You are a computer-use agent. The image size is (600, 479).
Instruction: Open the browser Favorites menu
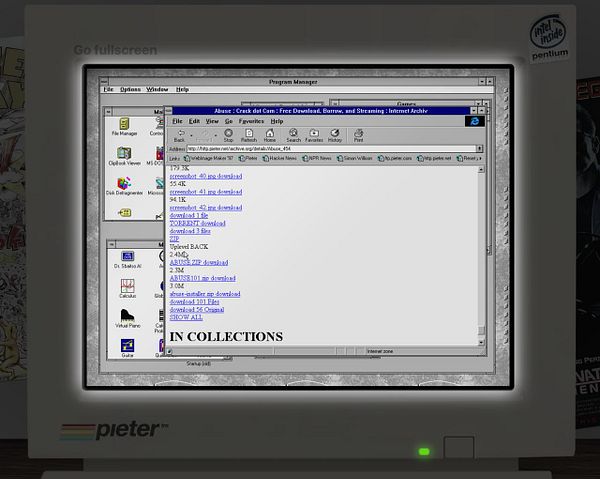point(251,121)
